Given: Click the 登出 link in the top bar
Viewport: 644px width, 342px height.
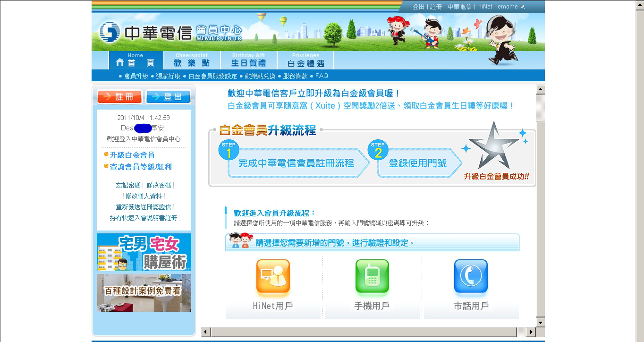Looking at the screenshot, I should [418, 7].
